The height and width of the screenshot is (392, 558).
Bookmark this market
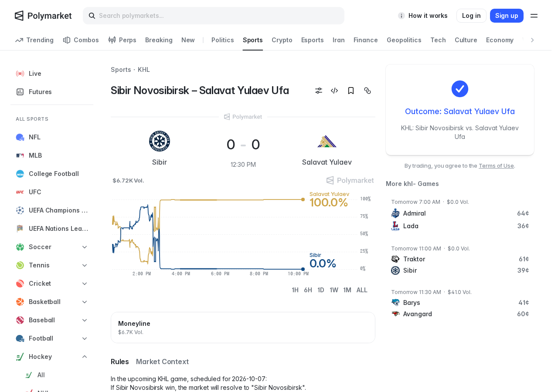coord(351,91)
